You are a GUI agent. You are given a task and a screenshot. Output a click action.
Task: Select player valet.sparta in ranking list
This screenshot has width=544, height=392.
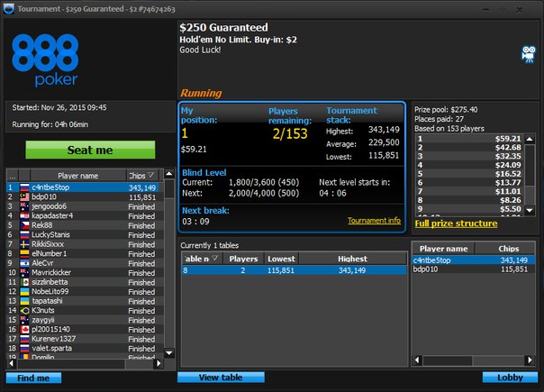[x=83, y=348]
